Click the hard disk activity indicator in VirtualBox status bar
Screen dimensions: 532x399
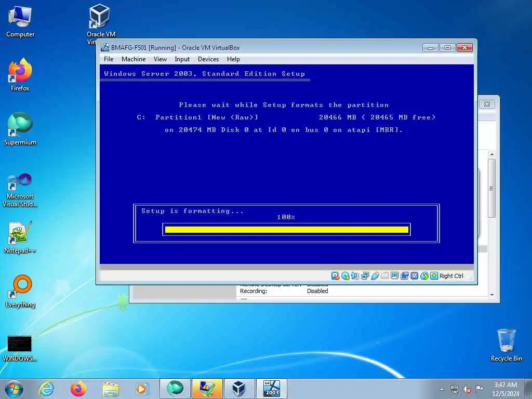[335, 276]
